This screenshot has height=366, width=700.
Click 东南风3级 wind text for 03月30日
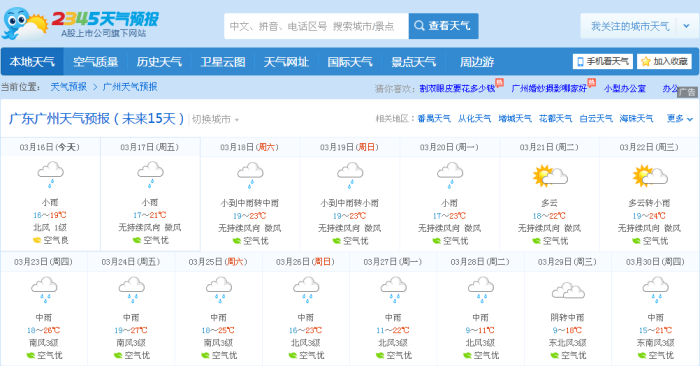655,343
